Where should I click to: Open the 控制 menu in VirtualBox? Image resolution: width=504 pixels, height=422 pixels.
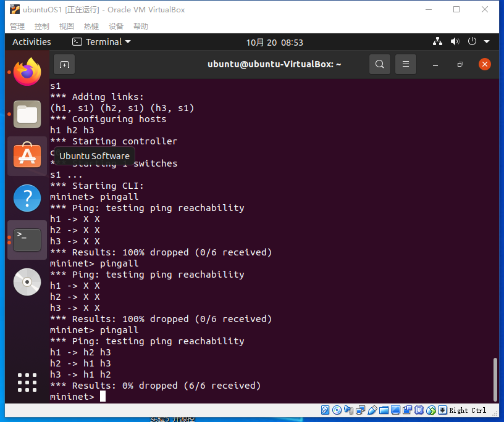42,26
